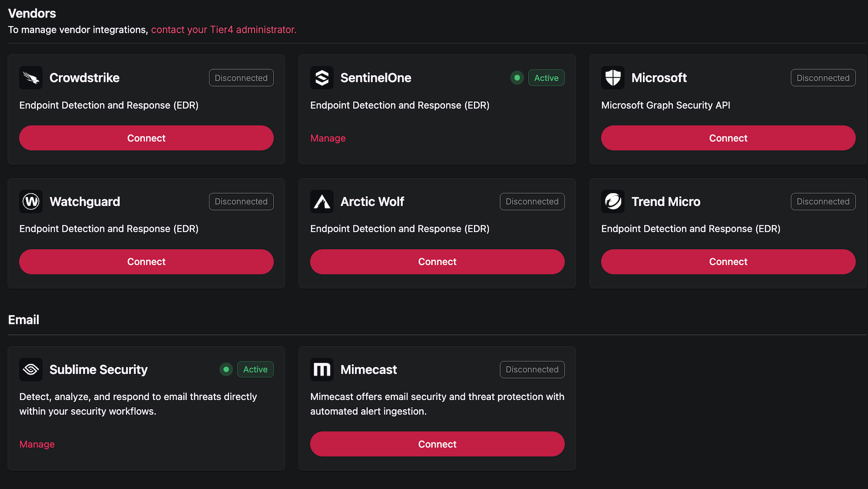This screenshot has width=868, height=489.
Task: Click SentinelOne Endpoint Detection and Response text
Action: click(x=400, y=105)
